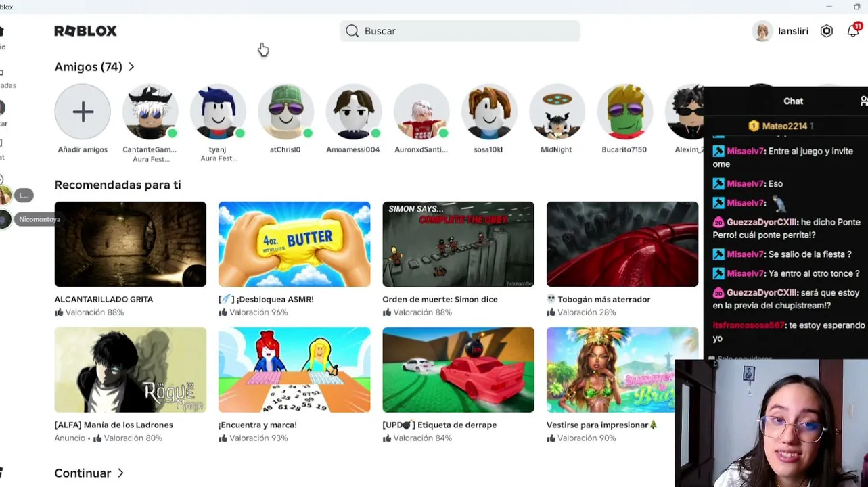Open the Robux icon next to lansliri
Image resolution: width=868 pixels, height=487 pixels.
coord(827,31)
